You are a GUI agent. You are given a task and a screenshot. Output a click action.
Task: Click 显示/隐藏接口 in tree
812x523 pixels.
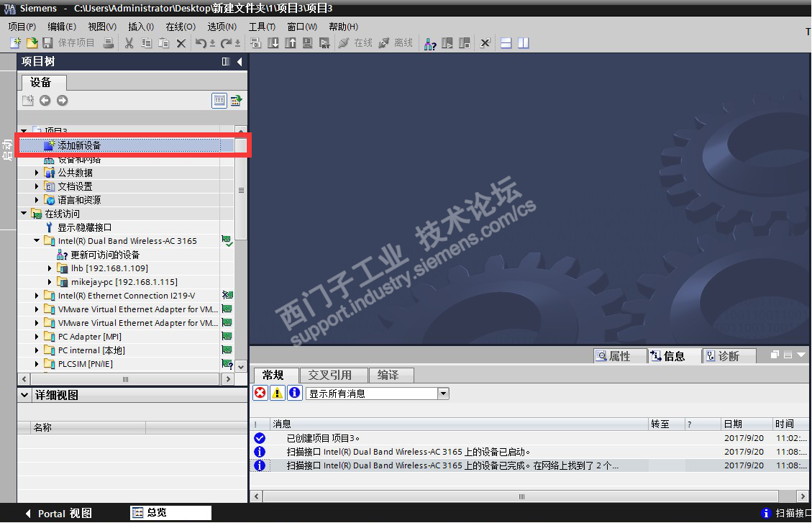tap(84, 227)
